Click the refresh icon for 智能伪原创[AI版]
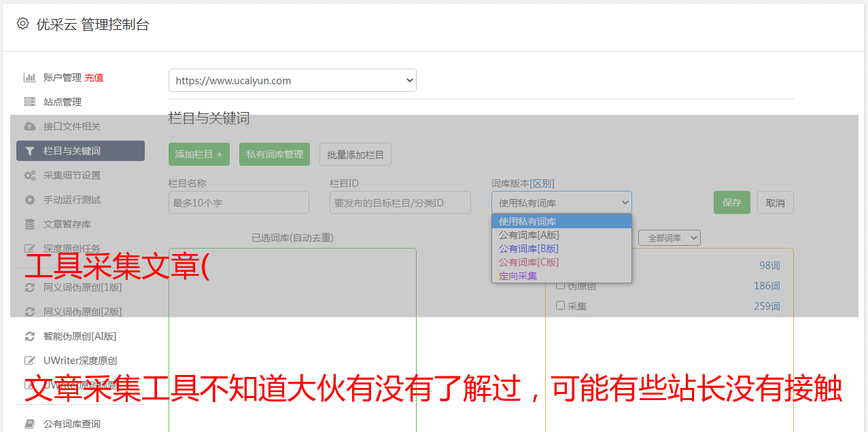Viewport: 868px width, 432px height. 29,336
